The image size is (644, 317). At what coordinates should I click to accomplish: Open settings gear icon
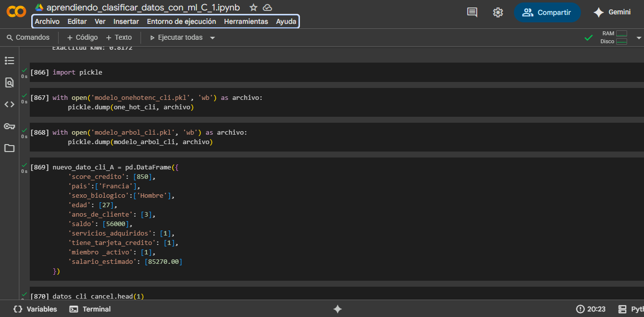tap(498, 12)
